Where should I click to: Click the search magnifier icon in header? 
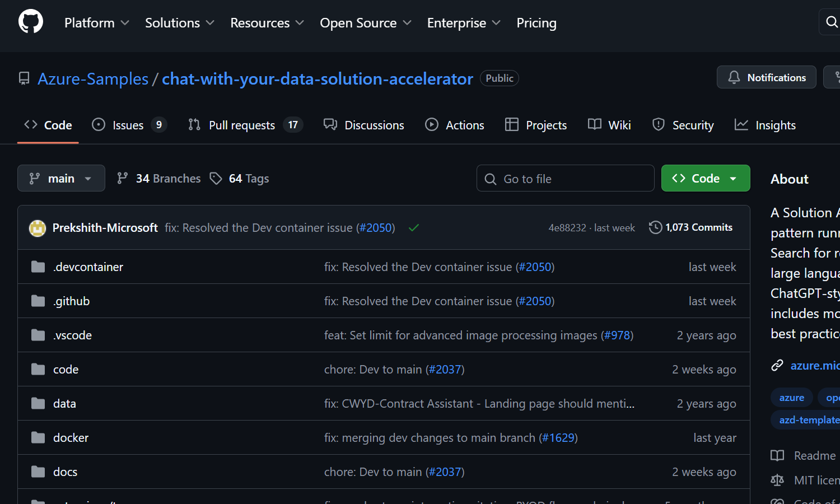(x=832, y=22)
